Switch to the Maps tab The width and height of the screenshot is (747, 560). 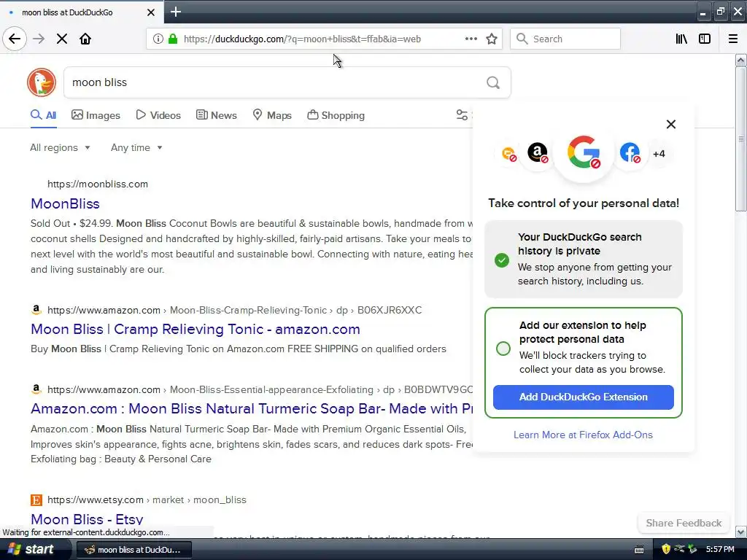click(272, 115)
